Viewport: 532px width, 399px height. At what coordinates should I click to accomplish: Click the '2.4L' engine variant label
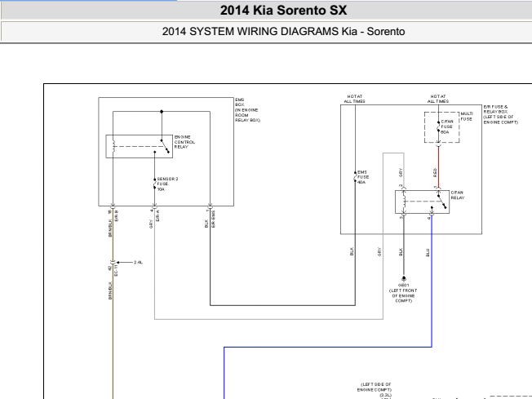coord(138,262)
